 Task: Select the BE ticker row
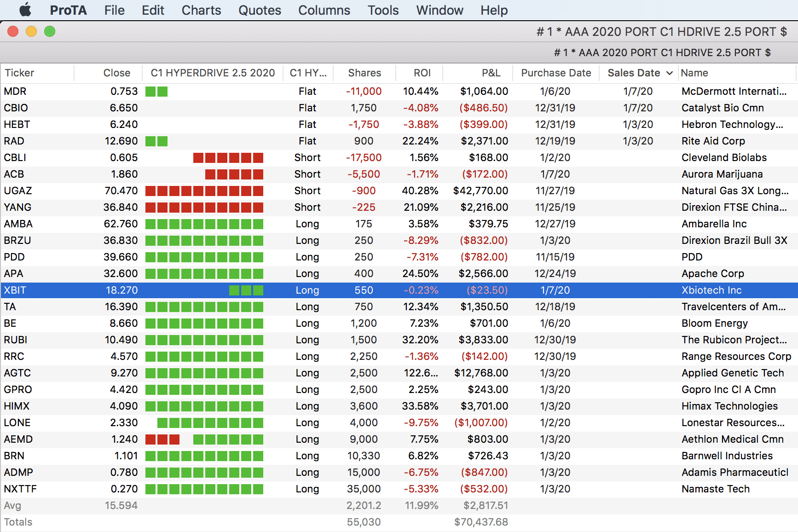coord(399,323)
